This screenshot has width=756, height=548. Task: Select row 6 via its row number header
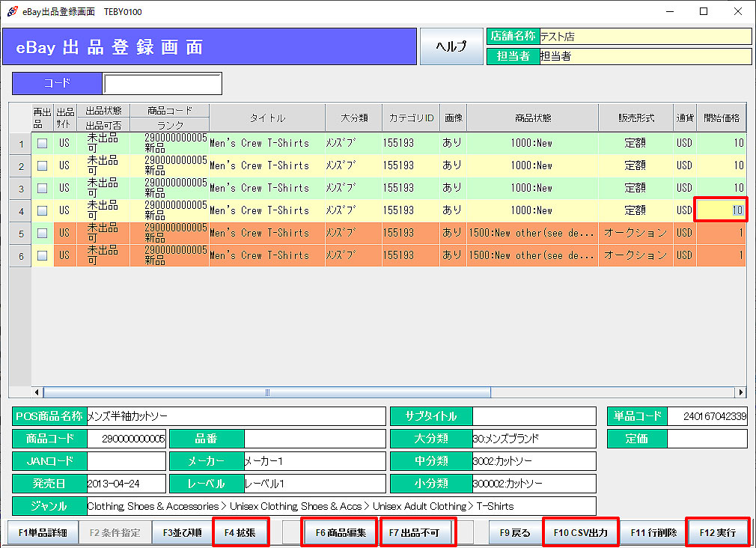click(x=20, y=255)
